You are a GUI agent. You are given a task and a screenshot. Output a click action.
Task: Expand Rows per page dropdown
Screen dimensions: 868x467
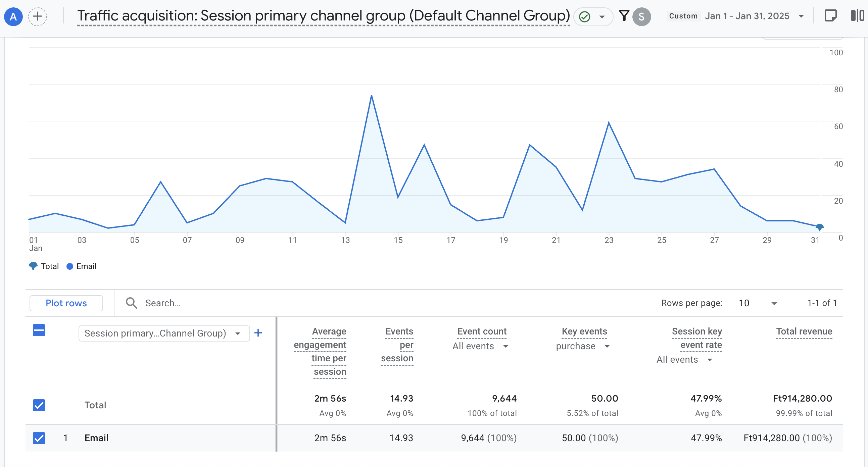774,303
